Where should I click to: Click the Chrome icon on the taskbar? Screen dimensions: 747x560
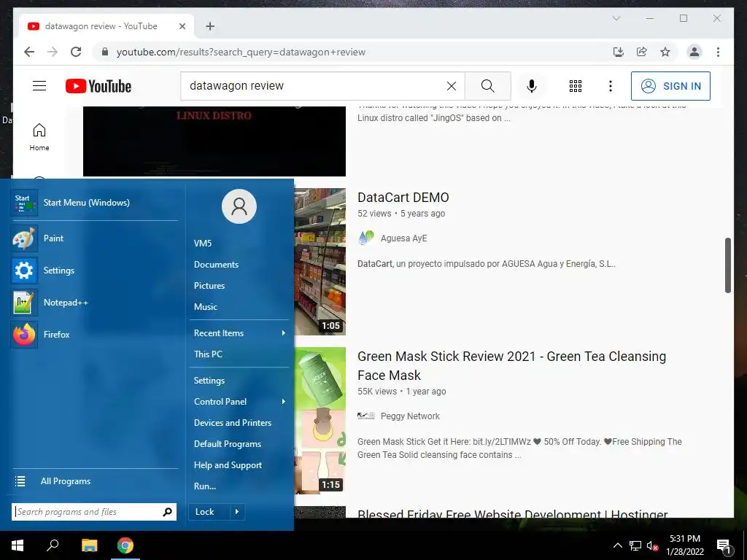click(x=125, y=545)
